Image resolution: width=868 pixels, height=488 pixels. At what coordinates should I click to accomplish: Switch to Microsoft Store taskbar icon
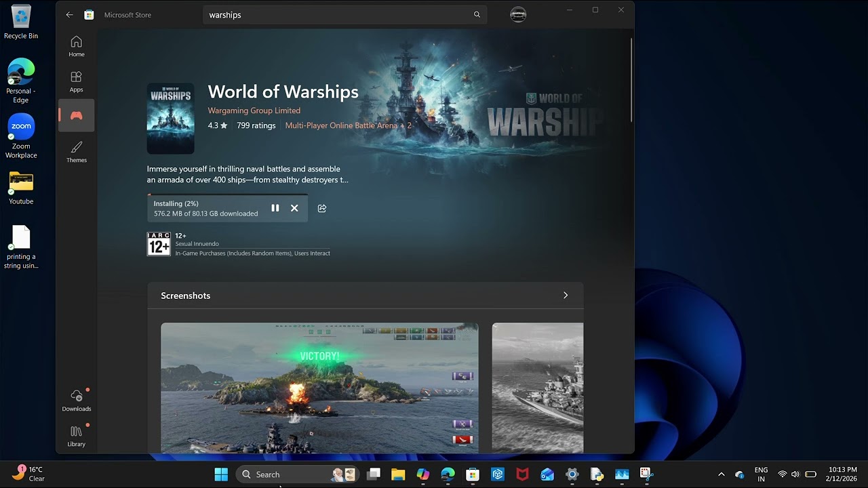[x=473, y=474]
